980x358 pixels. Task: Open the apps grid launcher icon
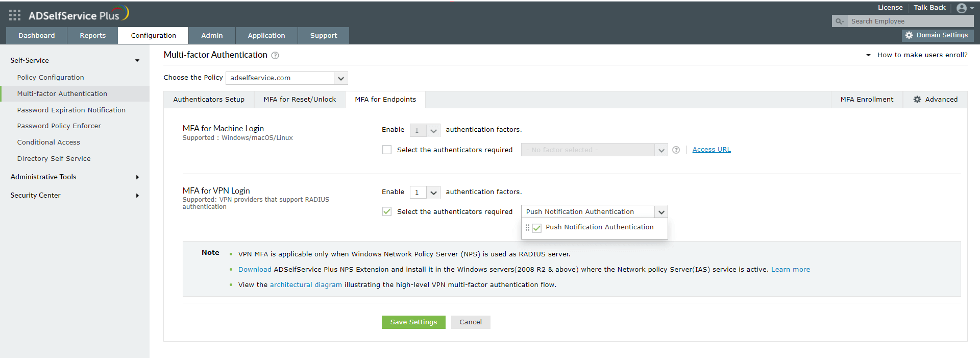(15, 15)
